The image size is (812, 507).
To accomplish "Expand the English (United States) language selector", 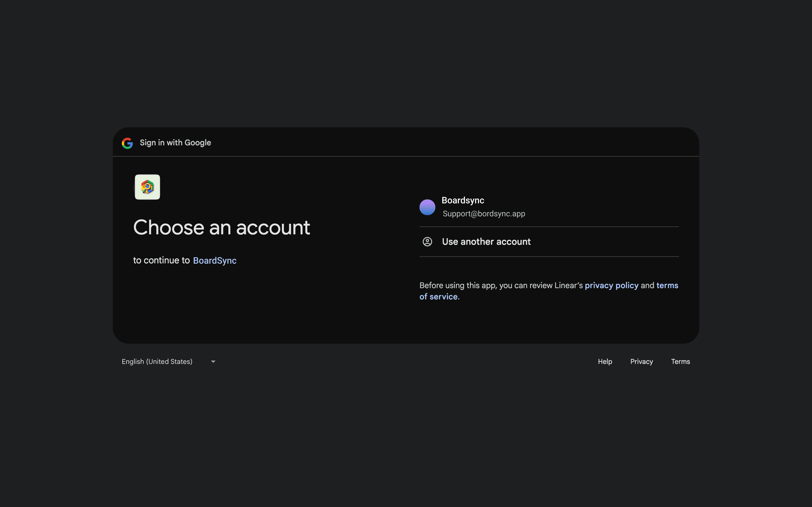I will click(x=157, y=361).
